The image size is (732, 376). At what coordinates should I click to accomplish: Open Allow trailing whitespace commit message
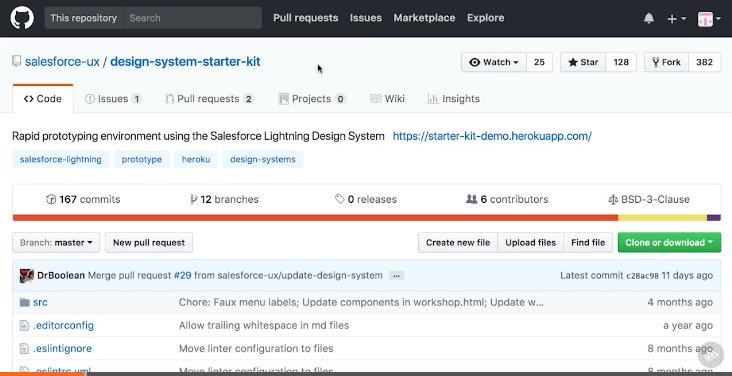point(264,326)
